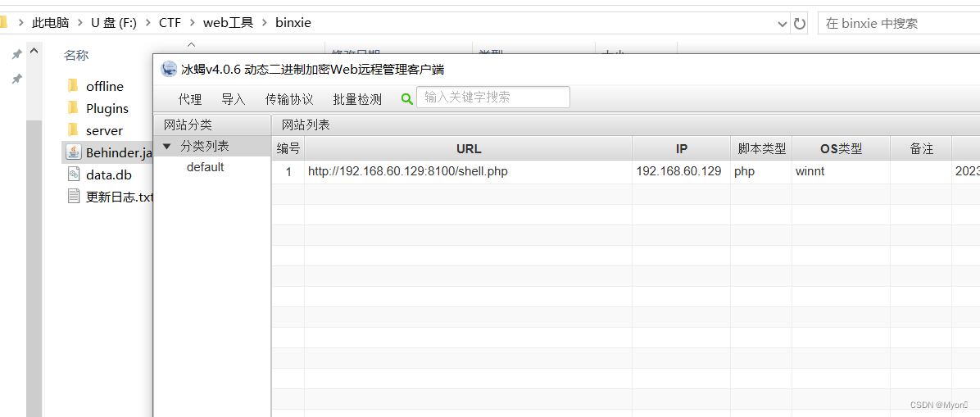Sort by the URL column header
The width and height of the screenshot is (980, 417).
point(468,149)
